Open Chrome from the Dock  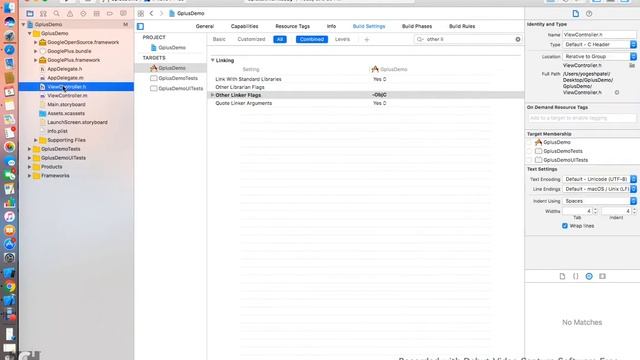click(x=10, y=287)
